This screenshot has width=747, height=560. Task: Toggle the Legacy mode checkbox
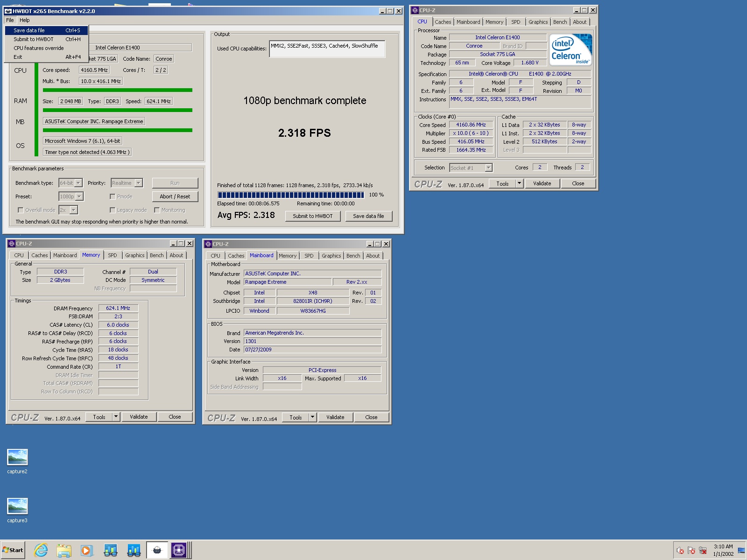coord(113,210)
